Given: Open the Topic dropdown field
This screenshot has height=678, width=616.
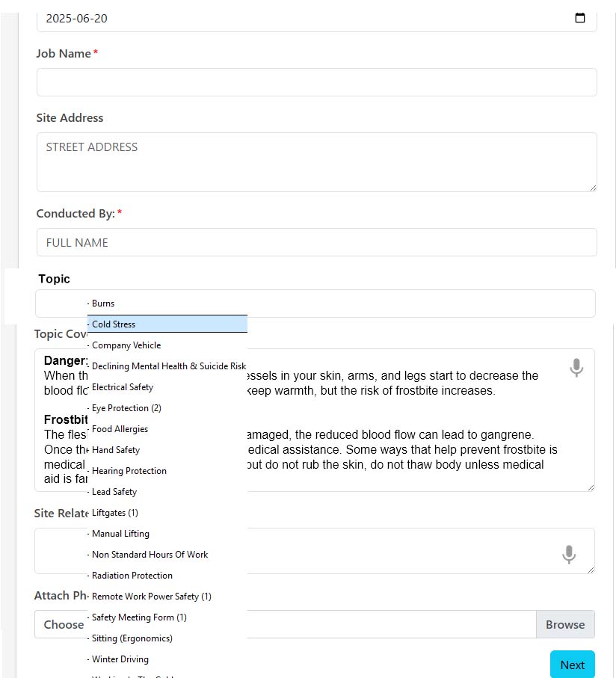Looking at the screenshot, I should [x=315, y=303].
